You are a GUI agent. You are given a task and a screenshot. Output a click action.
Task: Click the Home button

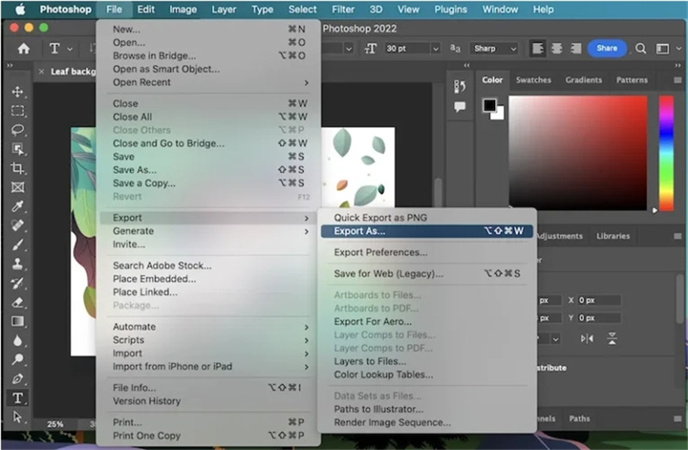coord(24,48)
